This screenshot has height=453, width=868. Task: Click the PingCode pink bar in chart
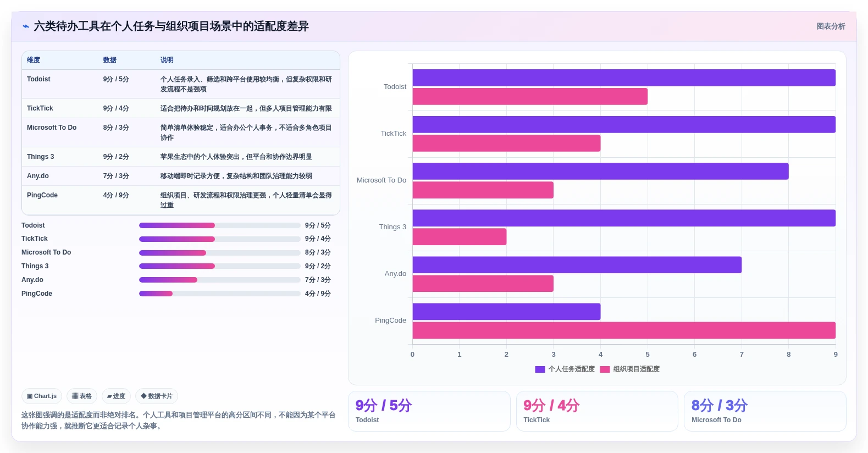point(624,330)
